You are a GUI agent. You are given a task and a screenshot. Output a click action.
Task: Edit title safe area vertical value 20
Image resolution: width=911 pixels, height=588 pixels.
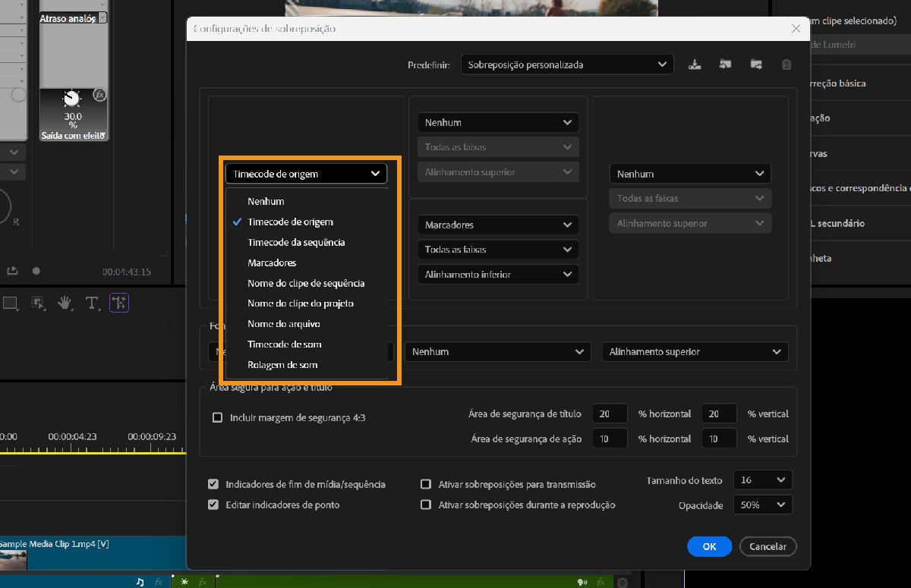pos(720,414)
